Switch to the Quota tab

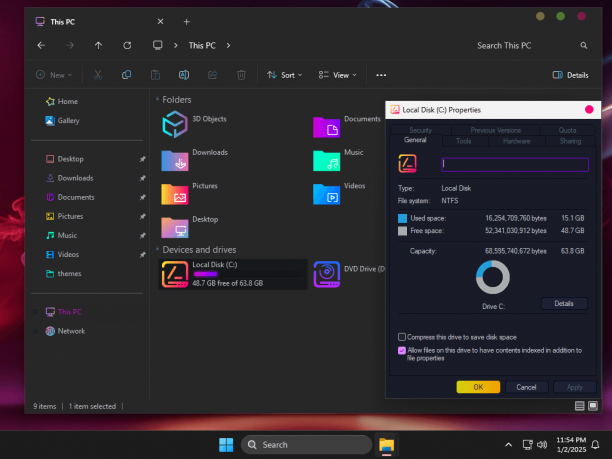(567, 130)
